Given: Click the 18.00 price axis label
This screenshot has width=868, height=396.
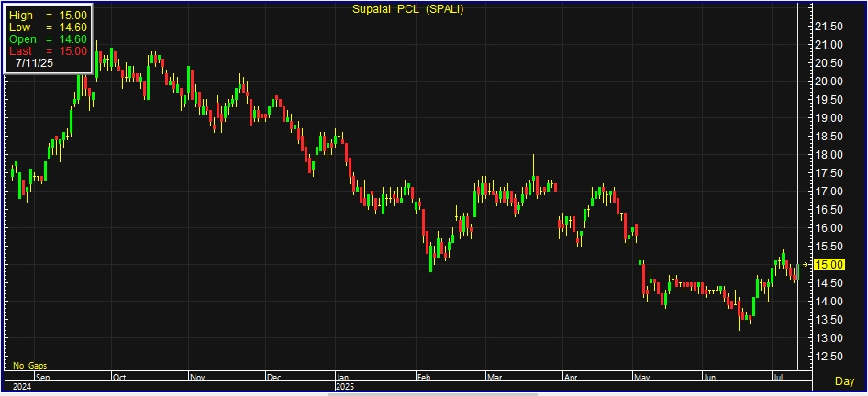Looking at the screenshot, I should (x=829, y=155).
